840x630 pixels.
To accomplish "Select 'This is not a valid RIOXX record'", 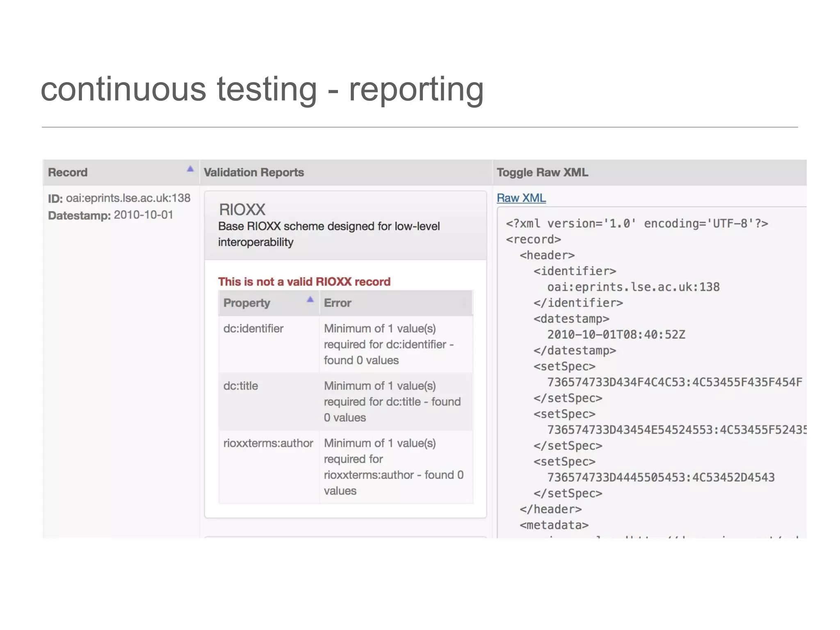I will point(304,282).
